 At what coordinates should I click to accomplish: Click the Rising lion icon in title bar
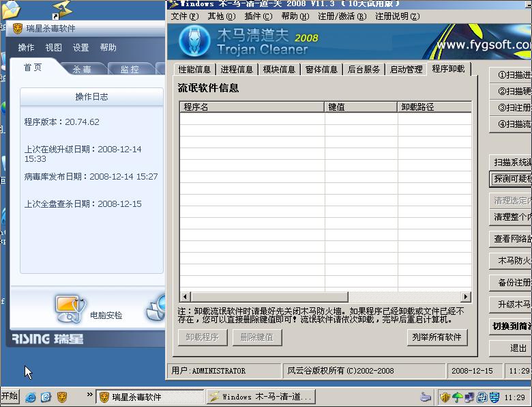coord(17,28)
